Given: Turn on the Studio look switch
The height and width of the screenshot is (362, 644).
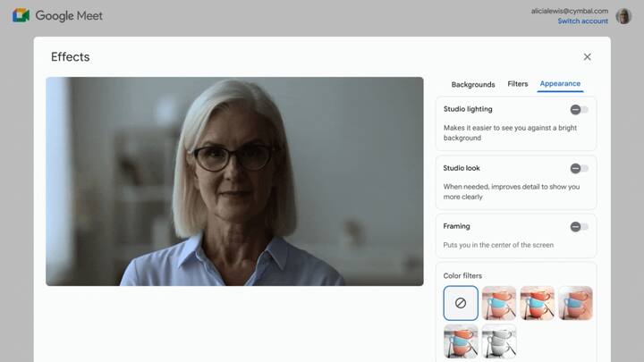Looking at the screenshot, I should click(579, 168).
